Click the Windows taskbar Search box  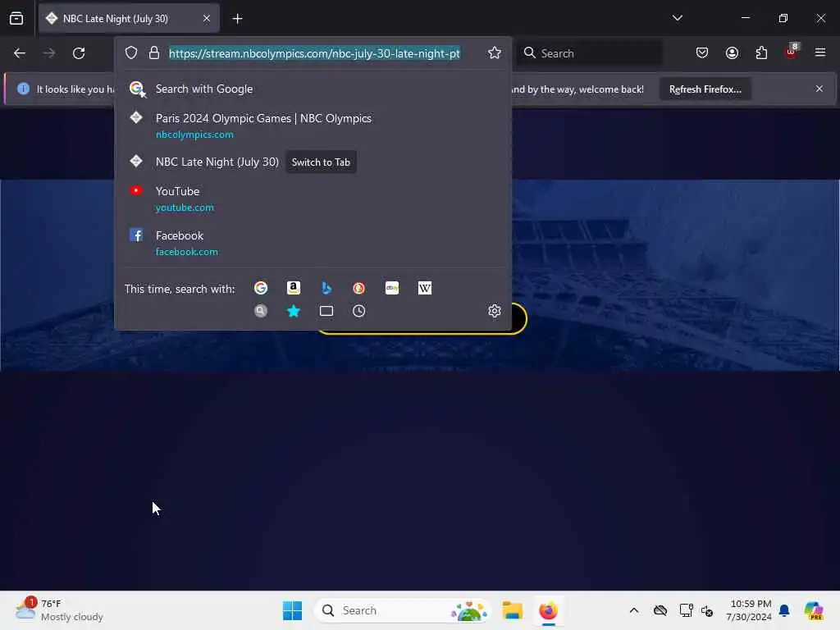403,610
